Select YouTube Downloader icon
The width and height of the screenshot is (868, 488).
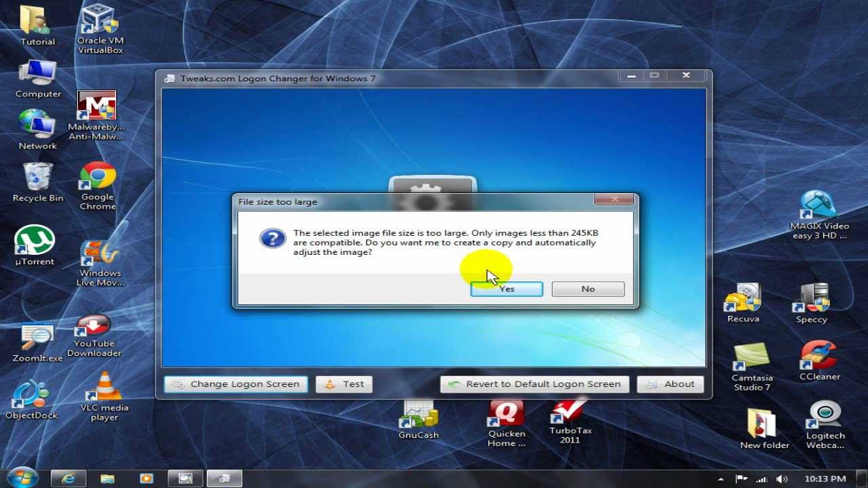tap(94, 337)
